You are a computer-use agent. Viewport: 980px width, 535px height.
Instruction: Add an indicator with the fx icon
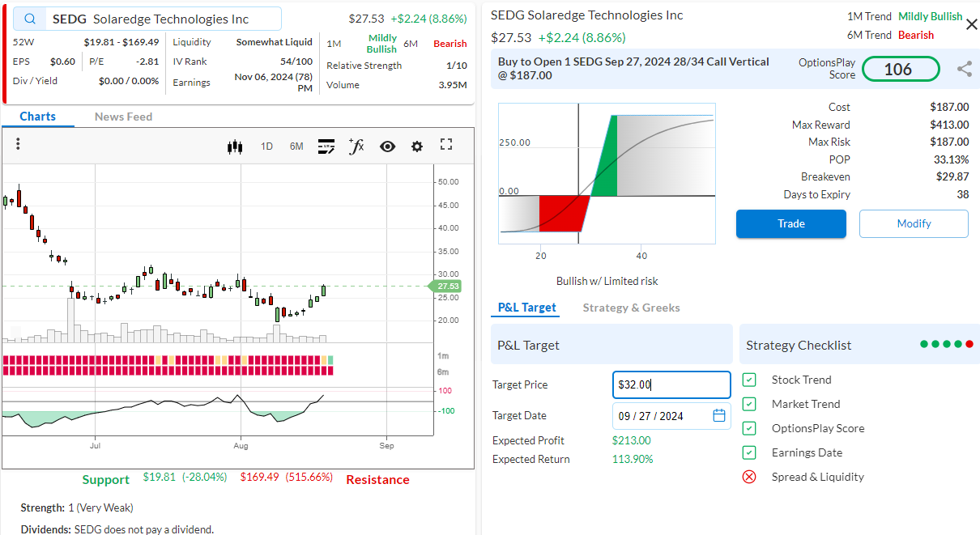tap(356, 146)
